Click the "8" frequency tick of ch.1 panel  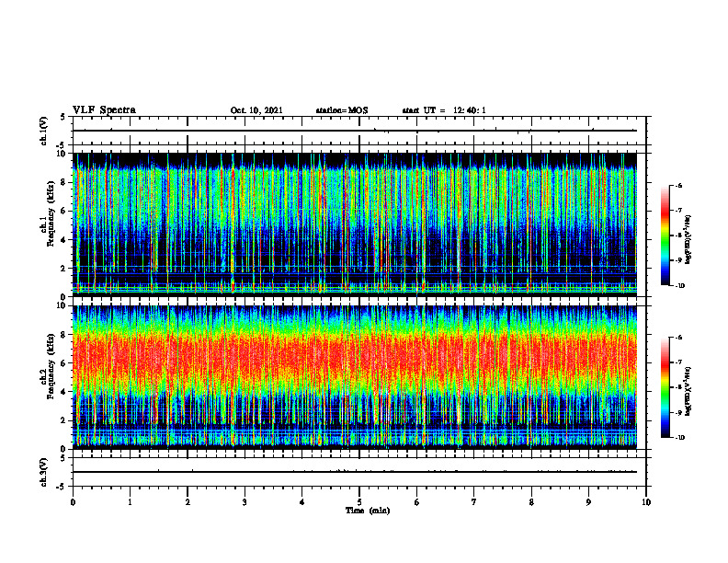coord(64,182)
